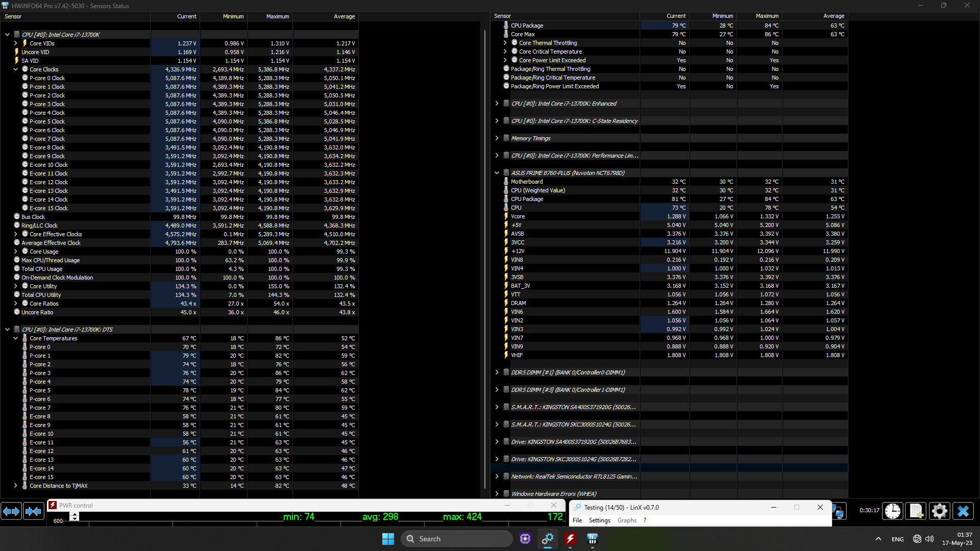Expand Core Effective Clocks node
Screen dimensions: 980x551
[x=16, y=234]
